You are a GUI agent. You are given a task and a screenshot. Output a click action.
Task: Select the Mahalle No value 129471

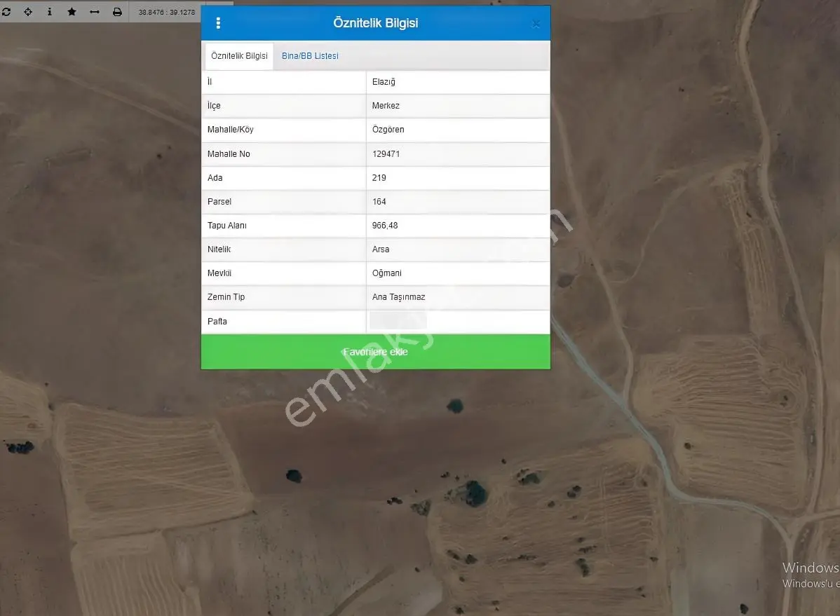[x=386, y=153]
